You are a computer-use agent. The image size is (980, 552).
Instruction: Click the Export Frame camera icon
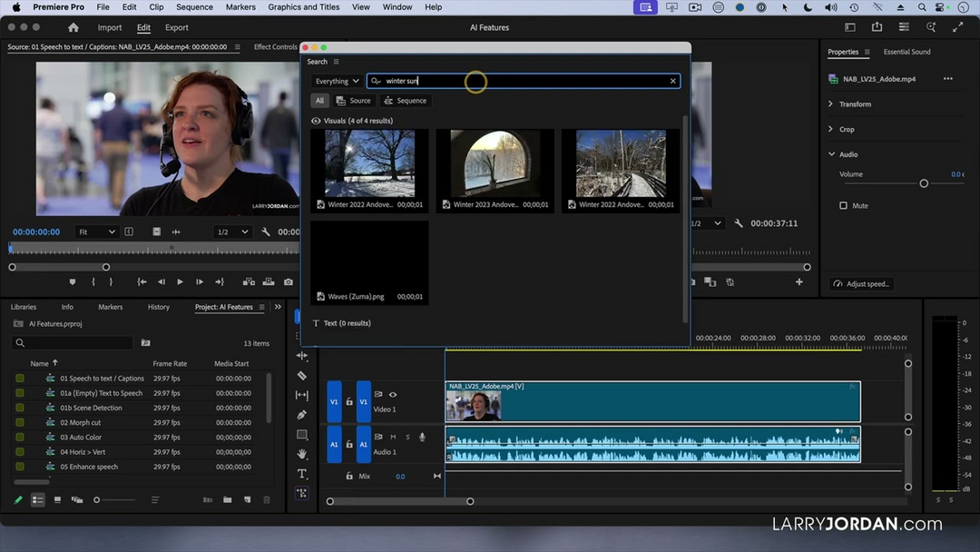point(288,282)
